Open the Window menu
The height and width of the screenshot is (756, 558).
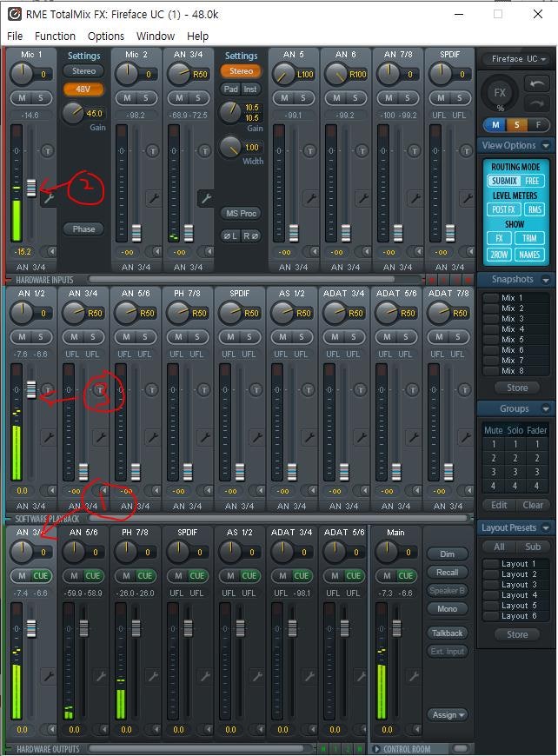(156, 36)
